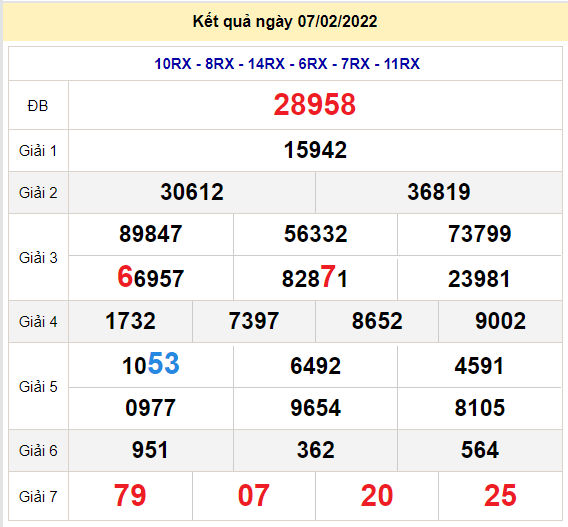Click the code line '10RX - 8RX - 14RX - 6RX - 7RX - 11RX'
This screenshot has height=527, width=568.
click(x=287, y=64)
